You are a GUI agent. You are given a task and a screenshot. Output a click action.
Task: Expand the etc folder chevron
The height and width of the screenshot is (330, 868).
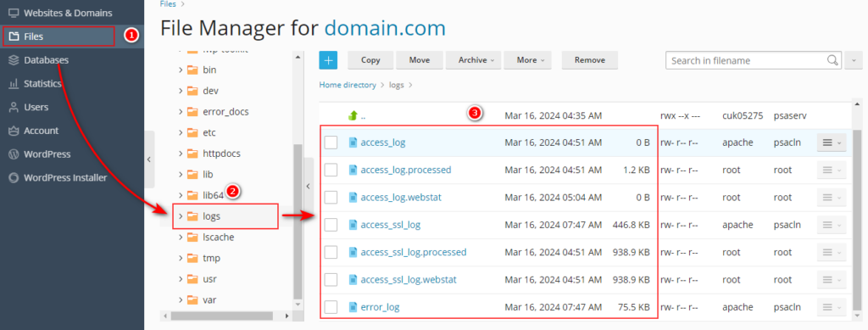[181, 133]
